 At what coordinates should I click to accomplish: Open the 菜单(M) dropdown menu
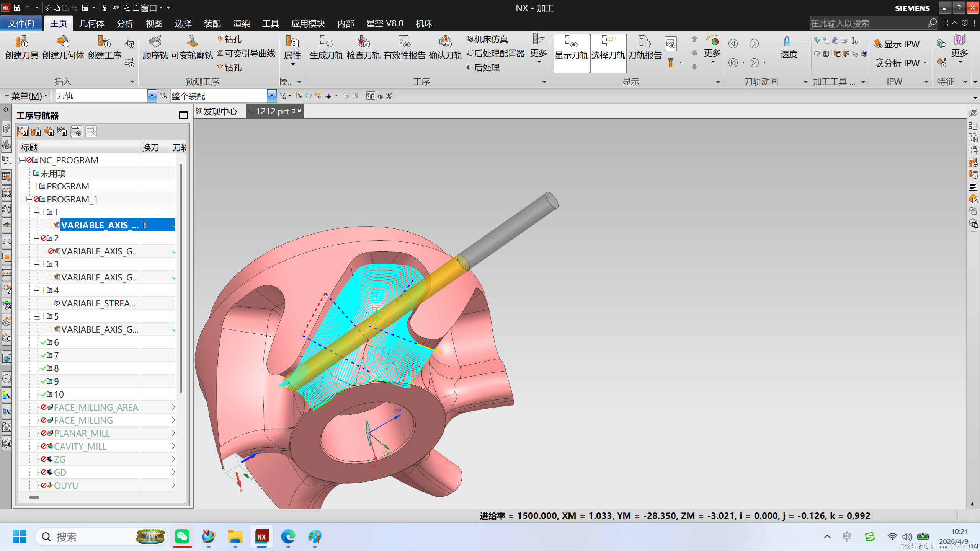pos(27,96)
